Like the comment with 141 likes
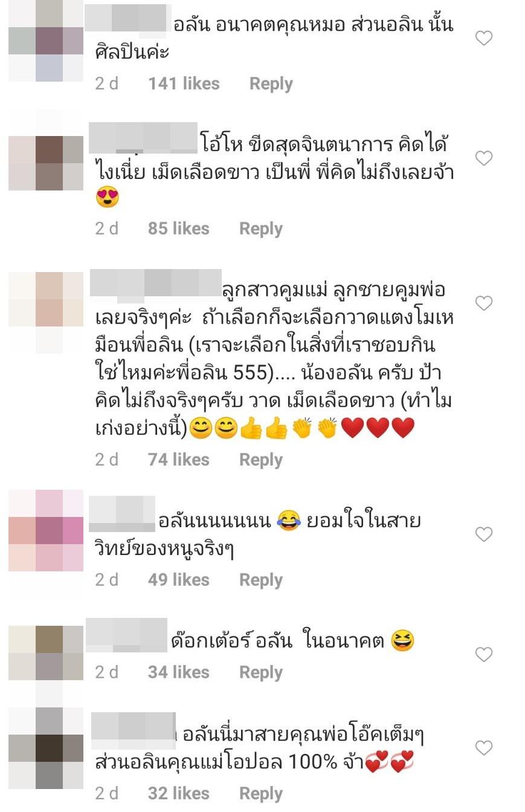This screenshot has height=812, width=525. click(484, 39)
